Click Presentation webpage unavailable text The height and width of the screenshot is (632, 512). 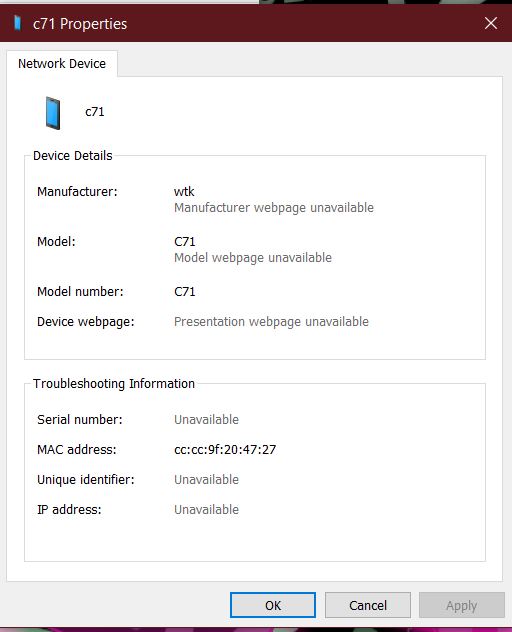pos(271,322)
